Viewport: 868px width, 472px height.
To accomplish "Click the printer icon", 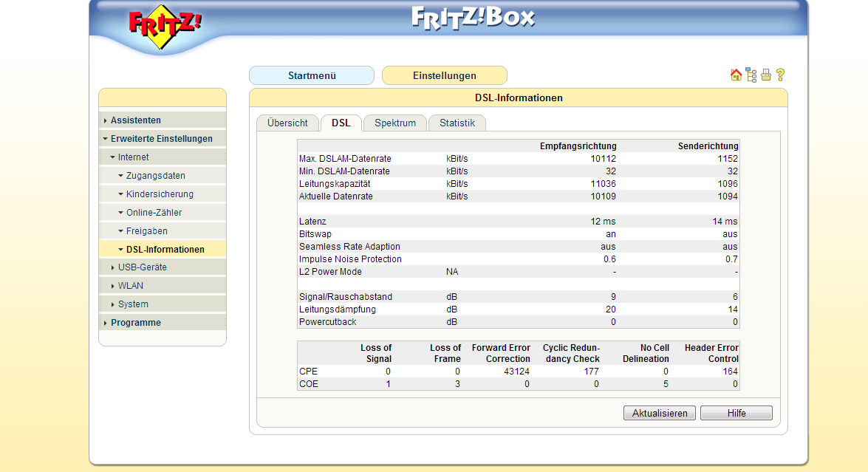I will pos(766,75).
